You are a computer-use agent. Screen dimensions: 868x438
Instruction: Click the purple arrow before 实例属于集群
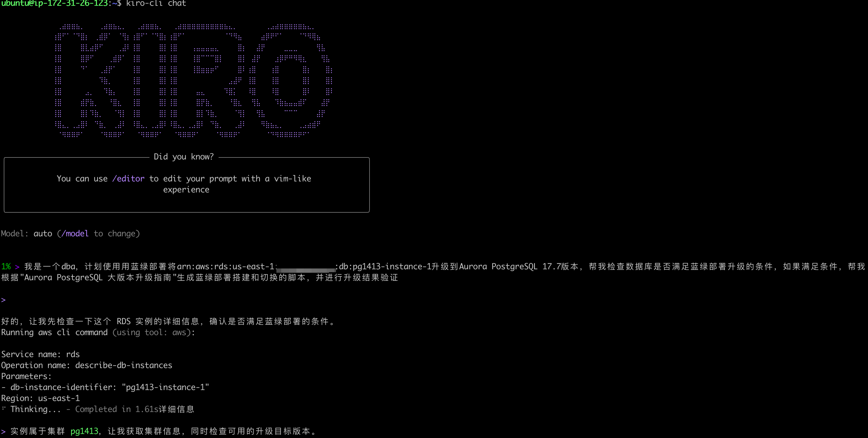coord(3,431)
